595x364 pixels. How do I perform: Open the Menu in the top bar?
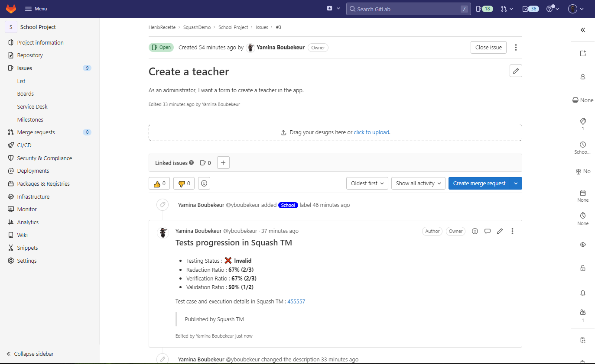point(36,9)
